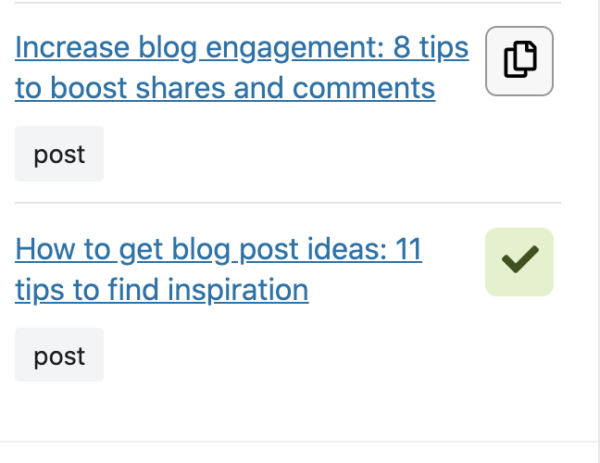
Task: Click the checkmark button in the second result
Action: [519, 262]
